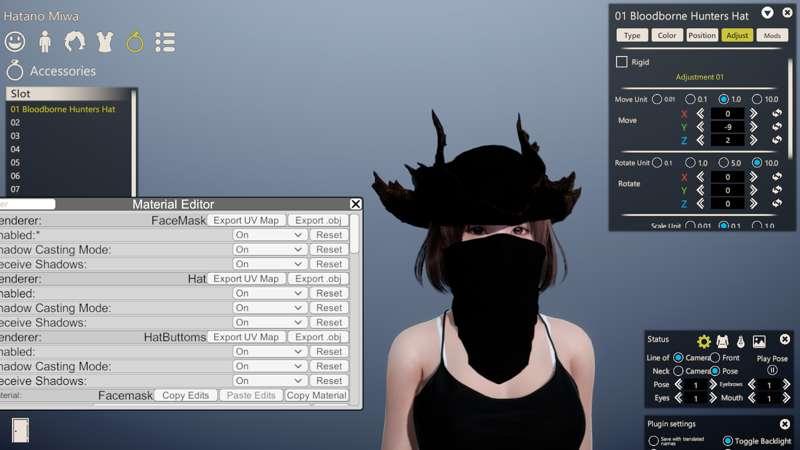Viewport: 800px width, 450px height.
Task: Open Status clothing state icon
Action: pyautogui.click(x=722, y=341)
